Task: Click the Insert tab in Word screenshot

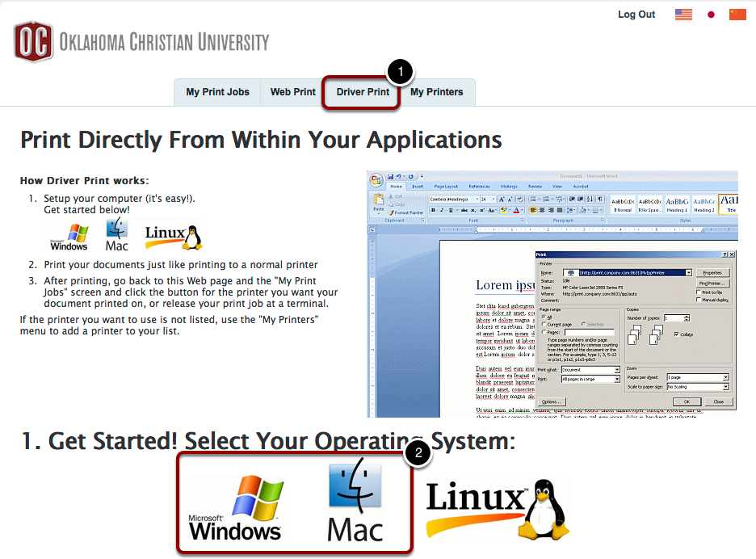Action: click(418, 186)
